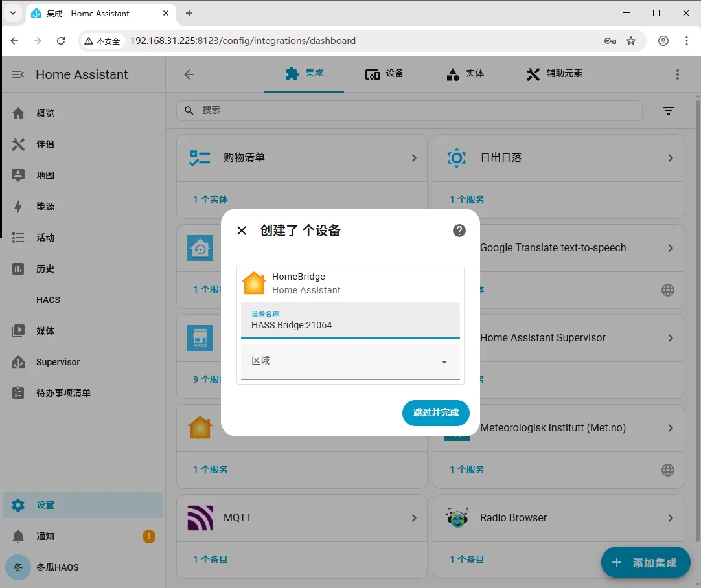This screenshot has height=588, width=701.
Task: Open 概览 overview in sidebar
Action: (83, 113)
